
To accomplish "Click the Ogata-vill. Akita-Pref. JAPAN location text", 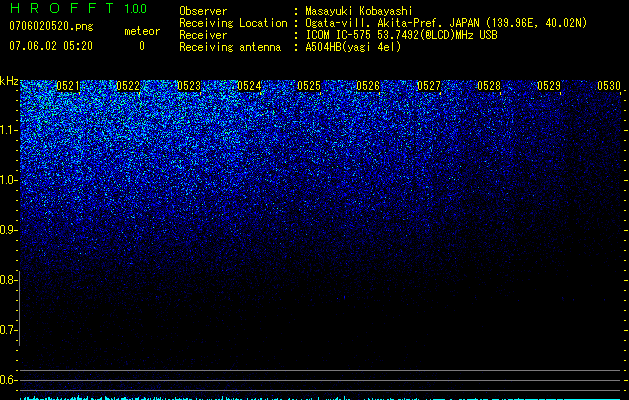I will point(446,23).
